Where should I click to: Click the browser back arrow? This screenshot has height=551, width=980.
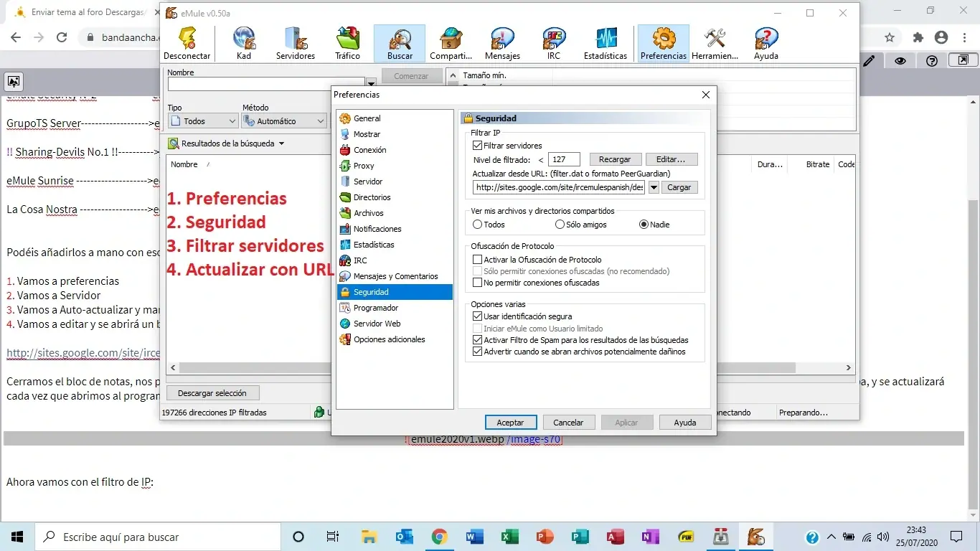pos(16,38)
